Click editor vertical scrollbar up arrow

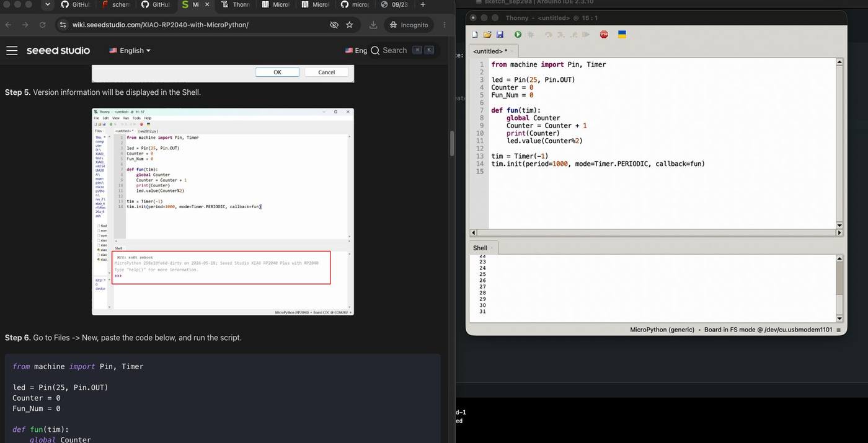pyautogui.click(x=839, y=62)
